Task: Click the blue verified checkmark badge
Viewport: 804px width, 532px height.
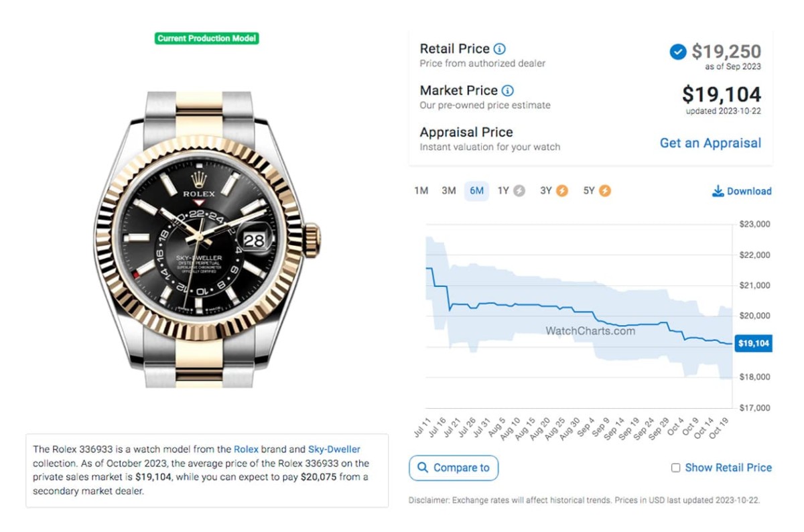Action: [678, 52]
